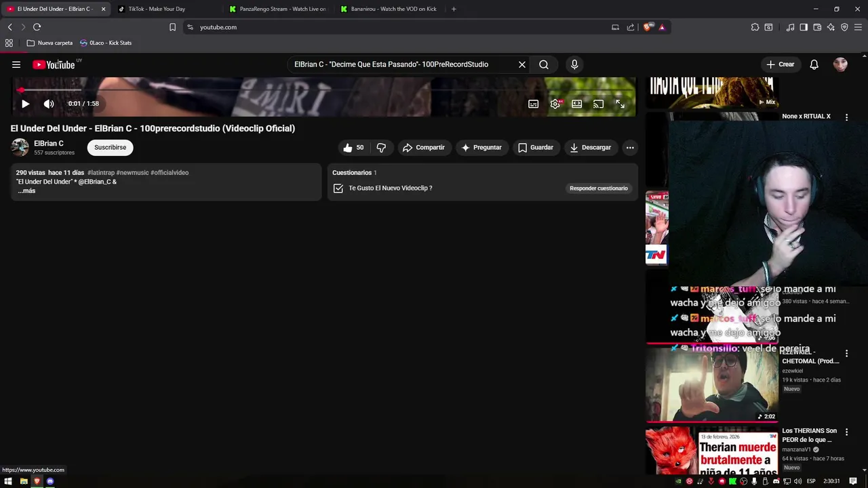Open Los THERIANS Son PEOR video title

tap(810, 435)
